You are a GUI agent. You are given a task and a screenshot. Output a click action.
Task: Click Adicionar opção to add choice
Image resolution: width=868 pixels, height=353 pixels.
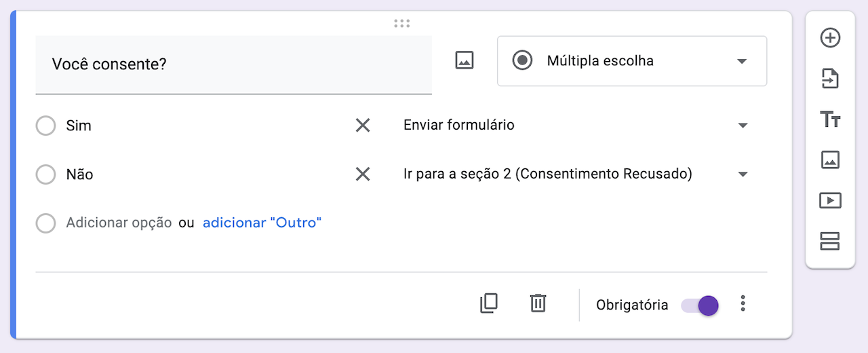[x=119, y=223]
